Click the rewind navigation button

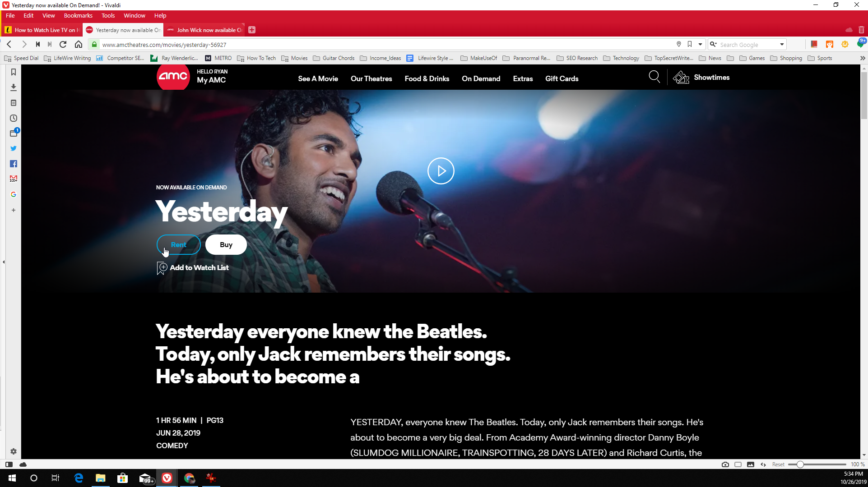click(38, 44)
